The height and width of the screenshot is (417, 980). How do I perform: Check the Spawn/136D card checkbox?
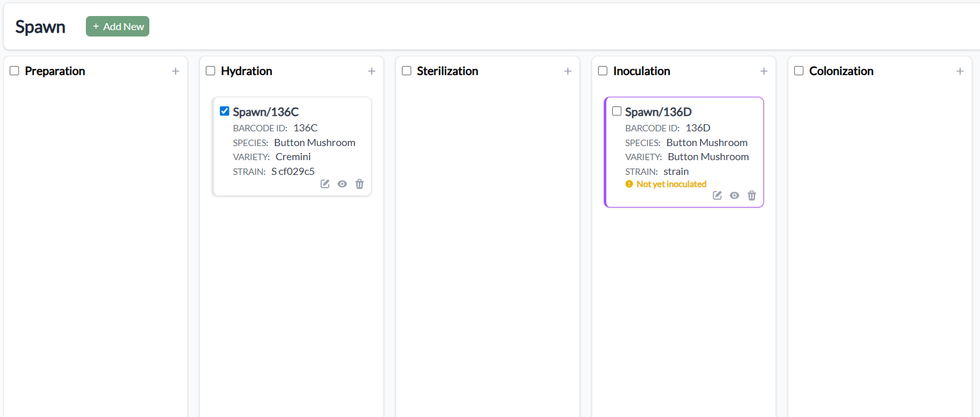pos(617,111)
